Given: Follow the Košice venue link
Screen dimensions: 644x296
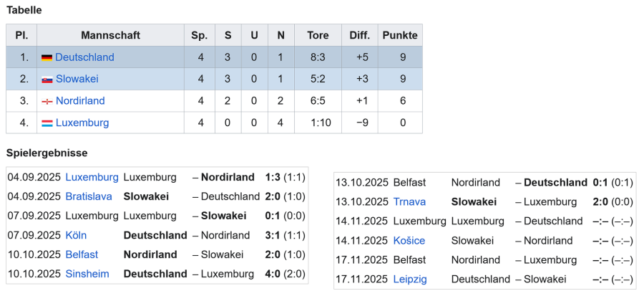Looking at the screenshot, I should (x=409, y=241).
